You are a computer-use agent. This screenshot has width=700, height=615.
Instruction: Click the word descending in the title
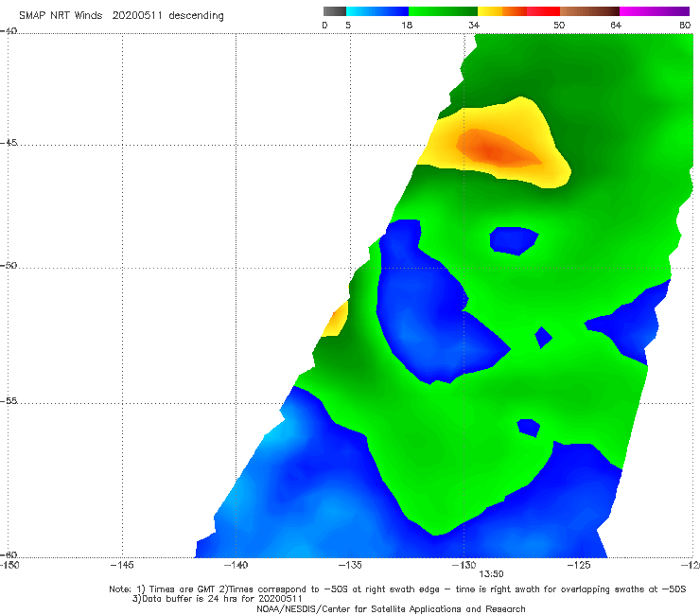[196, 16]
